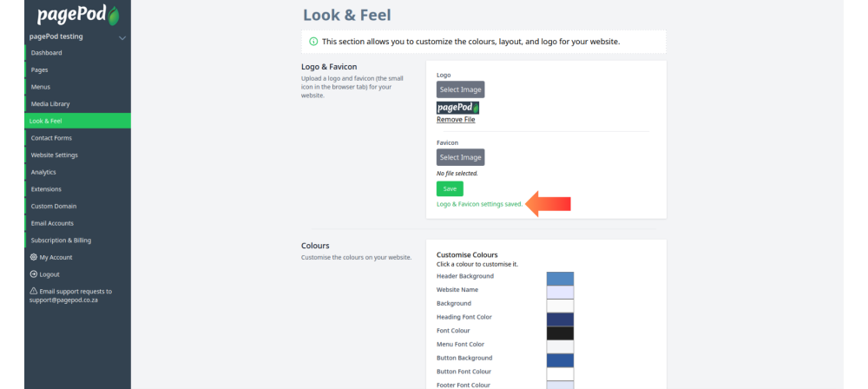Save the Logo & Favicon settings
The image size is (868, 389).
pyautogui.click(x=450, y=189)
